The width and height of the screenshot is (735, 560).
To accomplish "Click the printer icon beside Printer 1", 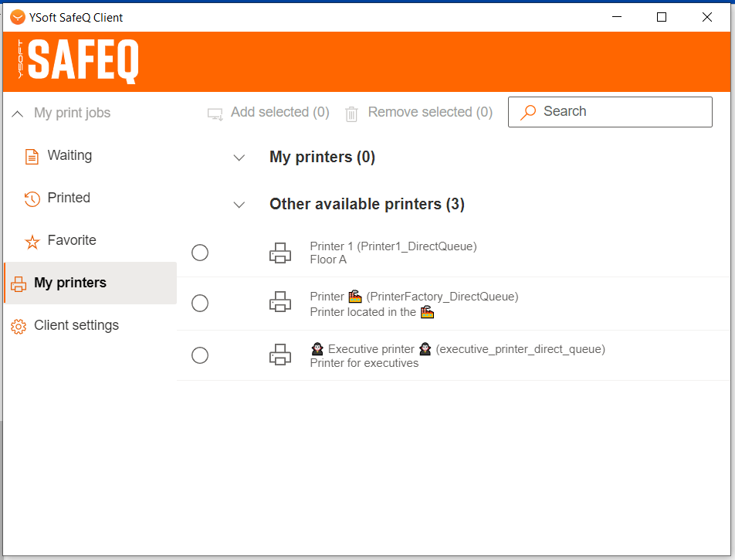I will (280, 253).
